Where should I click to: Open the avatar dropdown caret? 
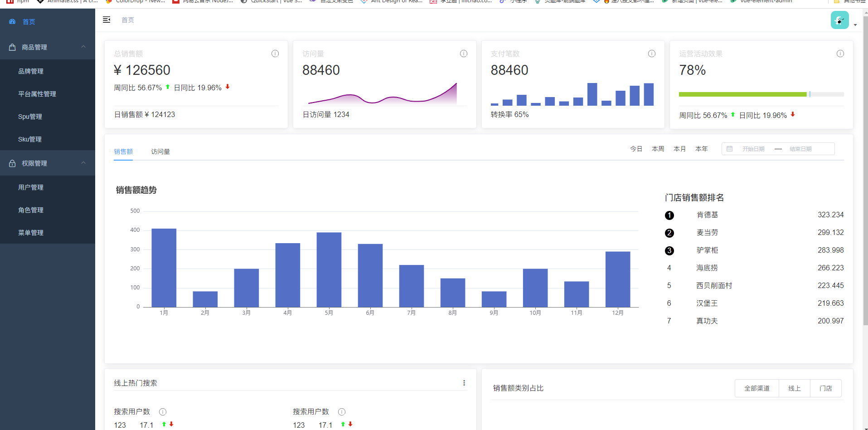point(855,25)
